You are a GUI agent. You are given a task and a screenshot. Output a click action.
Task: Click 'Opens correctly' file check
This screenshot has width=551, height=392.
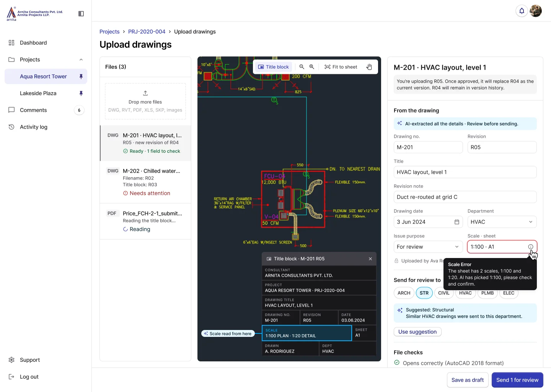pyautogui.click(x=449, y=363)
